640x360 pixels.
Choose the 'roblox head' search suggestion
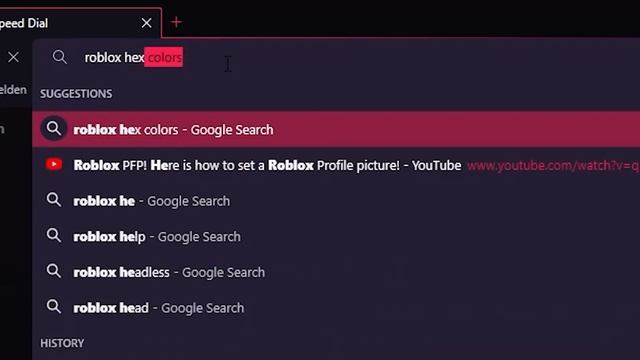[x=336, y=307]
